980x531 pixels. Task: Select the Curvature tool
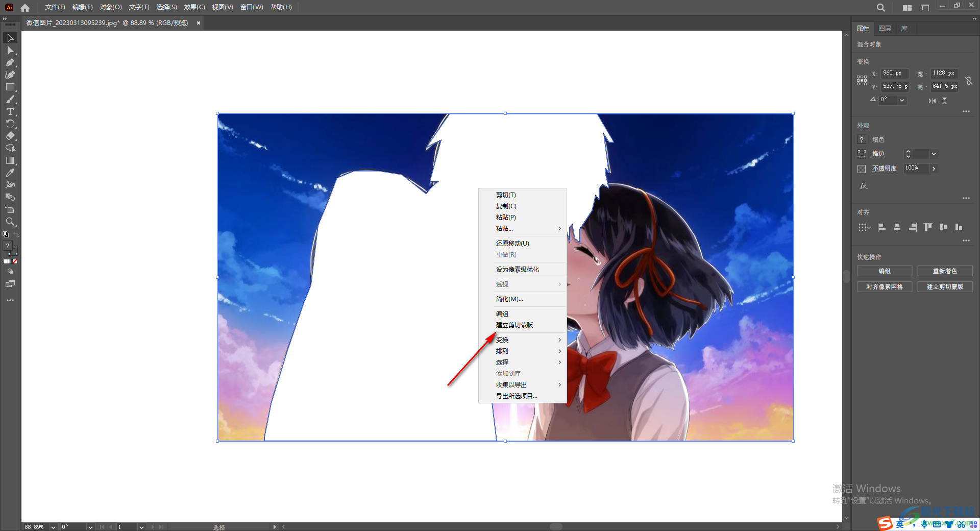click(10, 75)
